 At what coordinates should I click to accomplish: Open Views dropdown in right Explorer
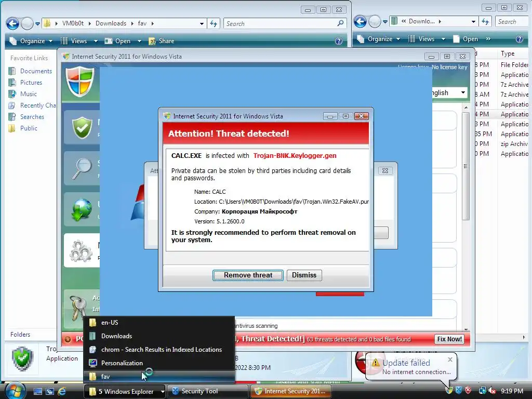pyautogui.click(x=443, y=39)
